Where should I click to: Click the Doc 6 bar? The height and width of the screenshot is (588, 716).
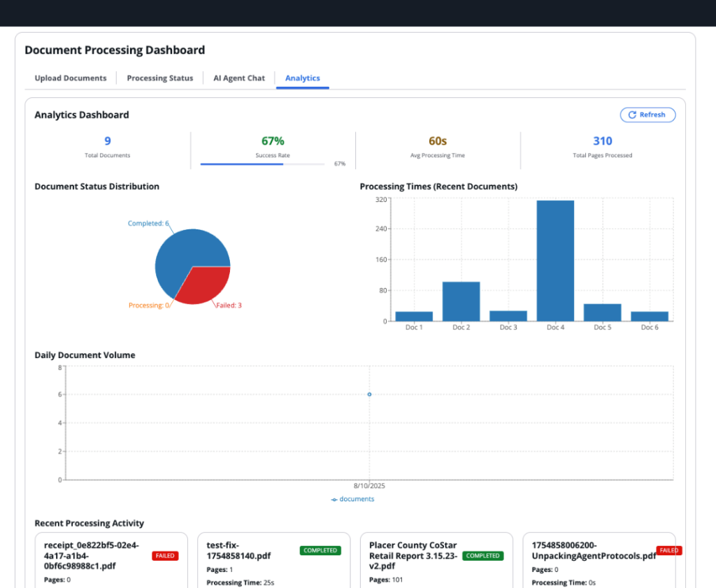pos(650,316)
